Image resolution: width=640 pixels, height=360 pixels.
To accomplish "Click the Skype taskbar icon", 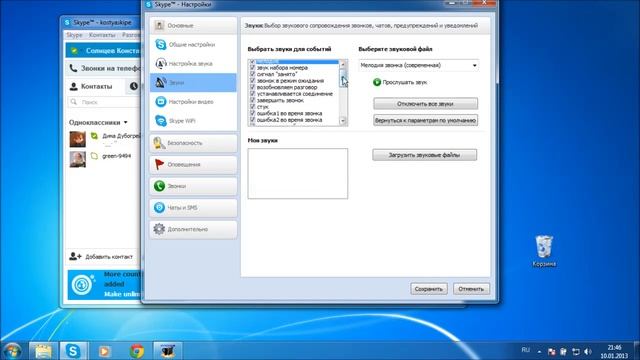I will [x=73, y=351].
